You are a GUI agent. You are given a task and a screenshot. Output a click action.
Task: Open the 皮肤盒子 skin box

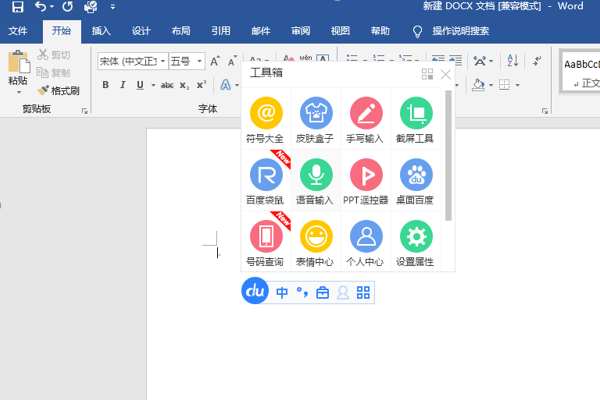pyautogui.click(x=316, y=119)
